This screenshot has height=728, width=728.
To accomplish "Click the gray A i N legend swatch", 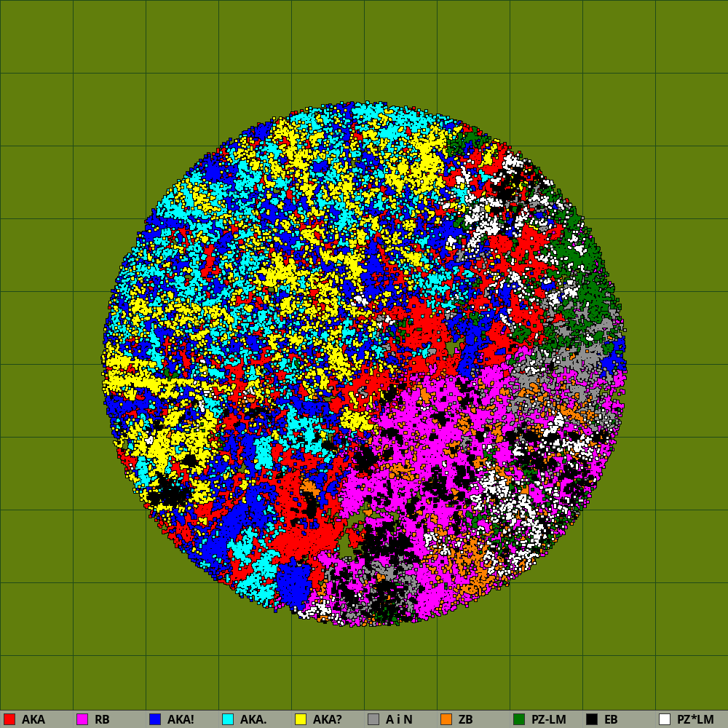I will point(373,719).
